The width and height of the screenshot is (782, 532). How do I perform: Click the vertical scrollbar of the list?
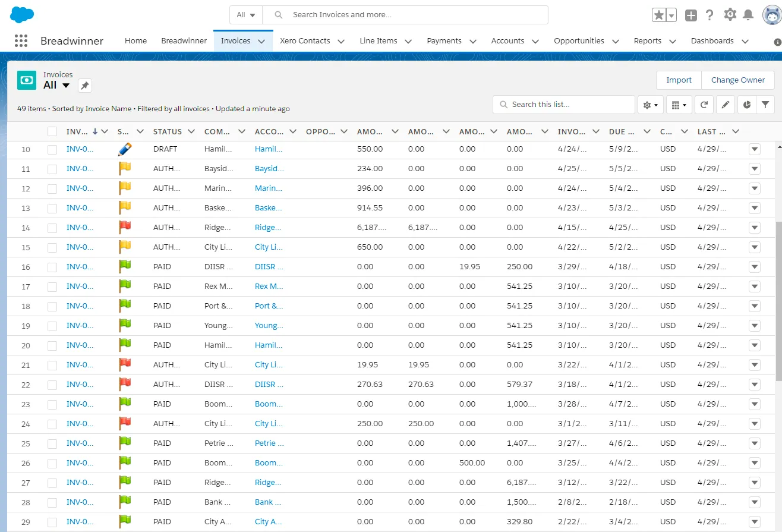[778, 302]
